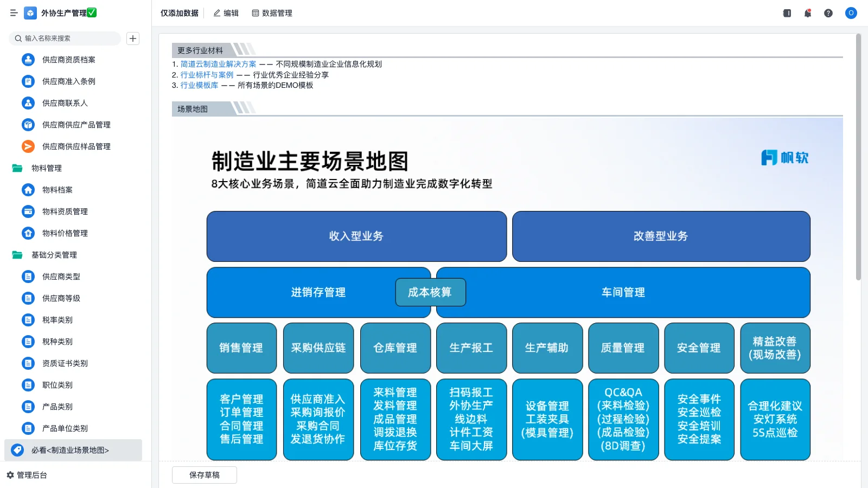Open help with the question mark icon
Viewport: 868px width, 488px height.
point(828,13)
